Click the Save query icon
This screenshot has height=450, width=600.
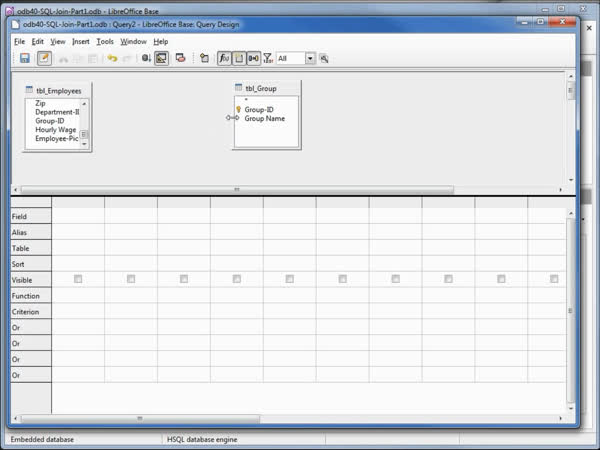[24, 59]
